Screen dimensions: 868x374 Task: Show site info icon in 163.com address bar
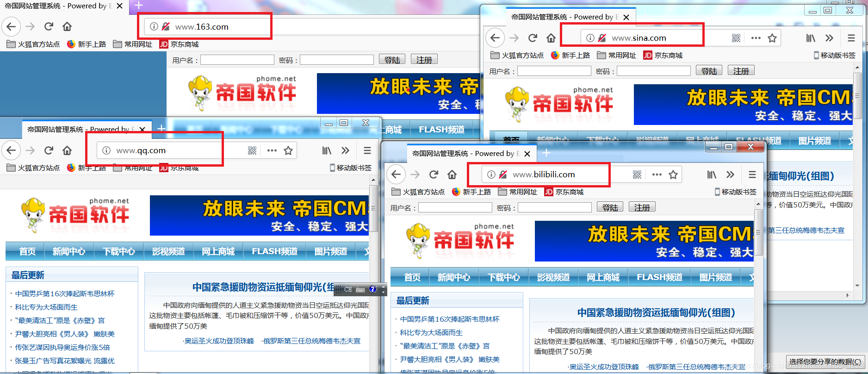click(154, 26)
